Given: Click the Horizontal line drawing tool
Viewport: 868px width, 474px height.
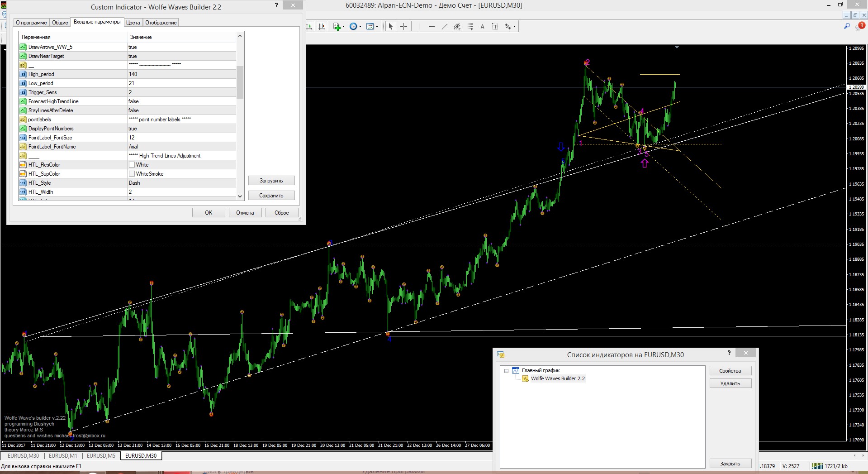Looking at the screenshot, I should 432,27.
